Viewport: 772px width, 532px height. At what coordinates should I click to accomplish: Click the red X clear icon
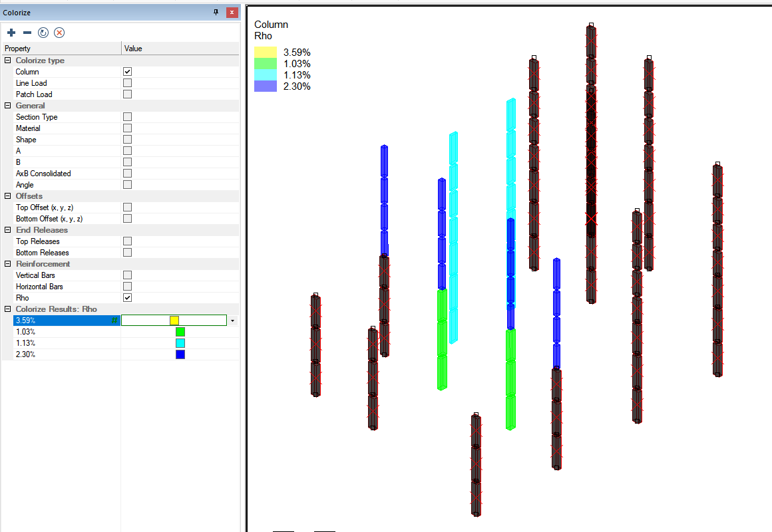pyautogui.click(x=59, y=33)
